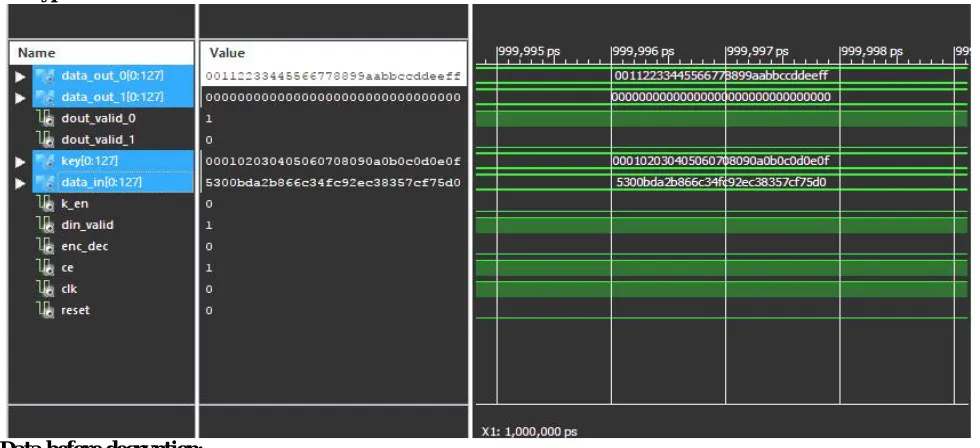980x448 pixels.
Task: Click the value 1 of din_valid
Action: click(209, 225)
